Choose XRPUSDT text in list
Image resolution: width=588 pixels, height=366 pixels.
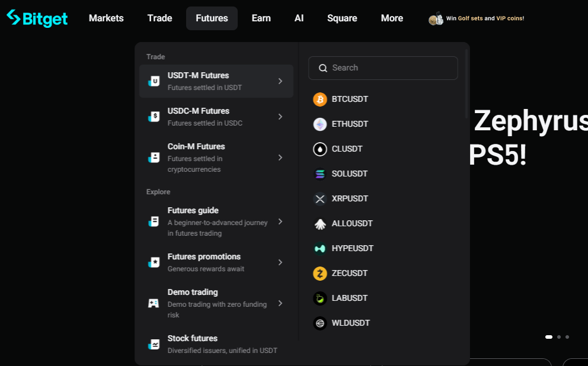tap(350, 198)
